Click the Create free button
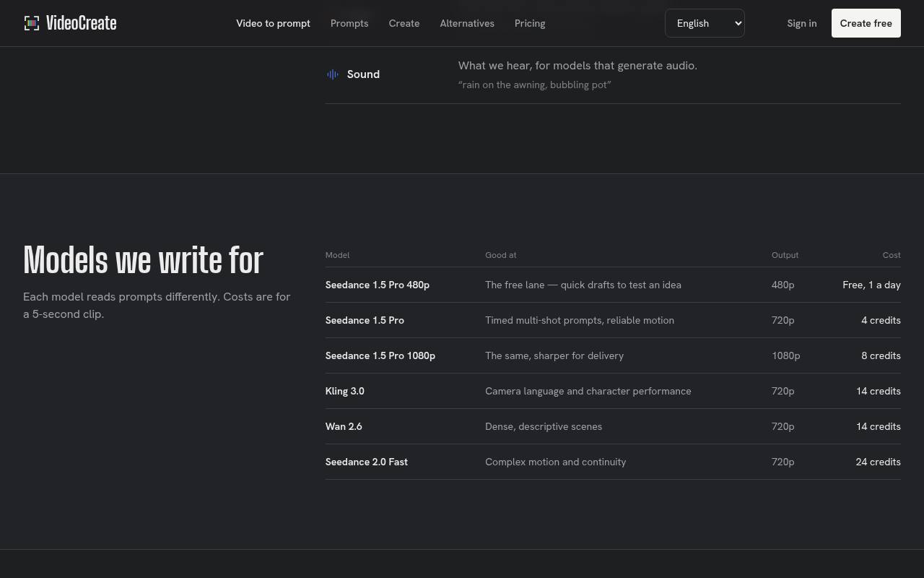 (x=866, y=23)
